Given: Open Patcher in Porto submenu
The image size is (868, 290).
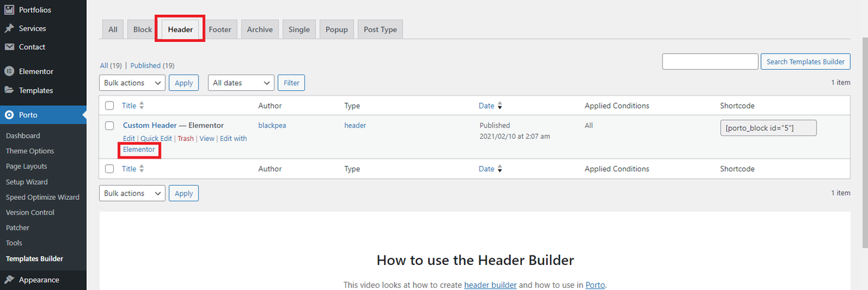Looking at the screenshot, I should [x=18, y=228].
